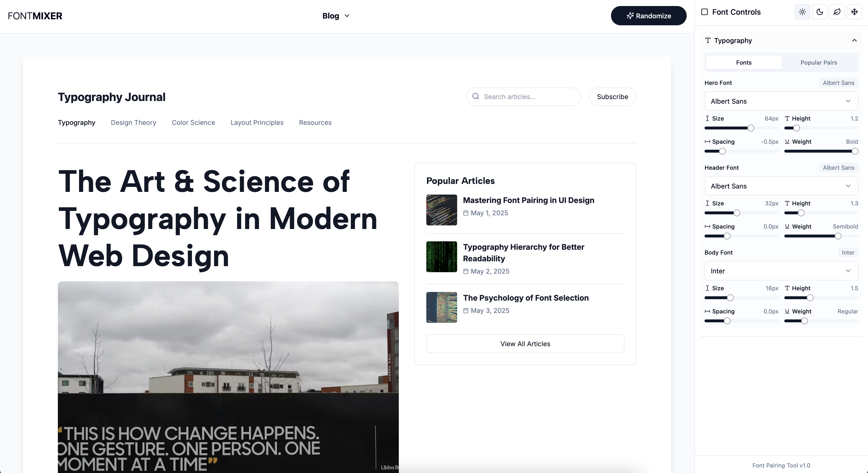868x473 pixels.
Task: Click the Popular Articles heading
Action: [460, 181]
